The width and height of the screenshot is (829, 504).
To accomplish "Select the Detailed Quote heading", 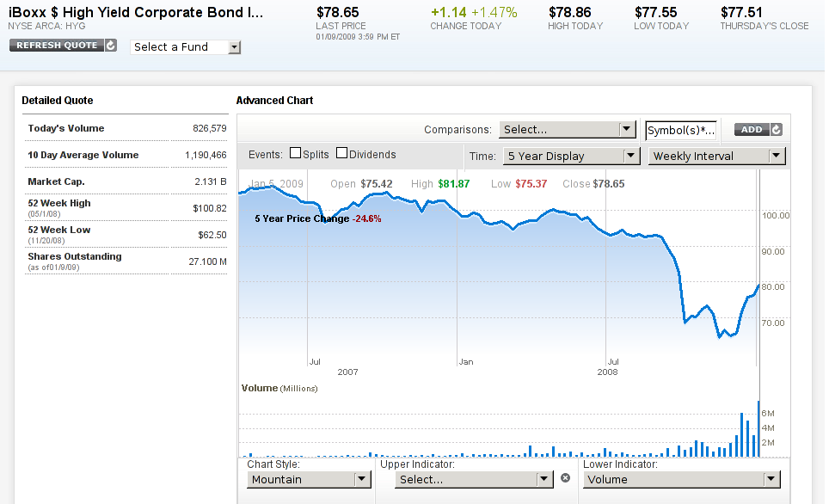I will [x=58, y=101].
